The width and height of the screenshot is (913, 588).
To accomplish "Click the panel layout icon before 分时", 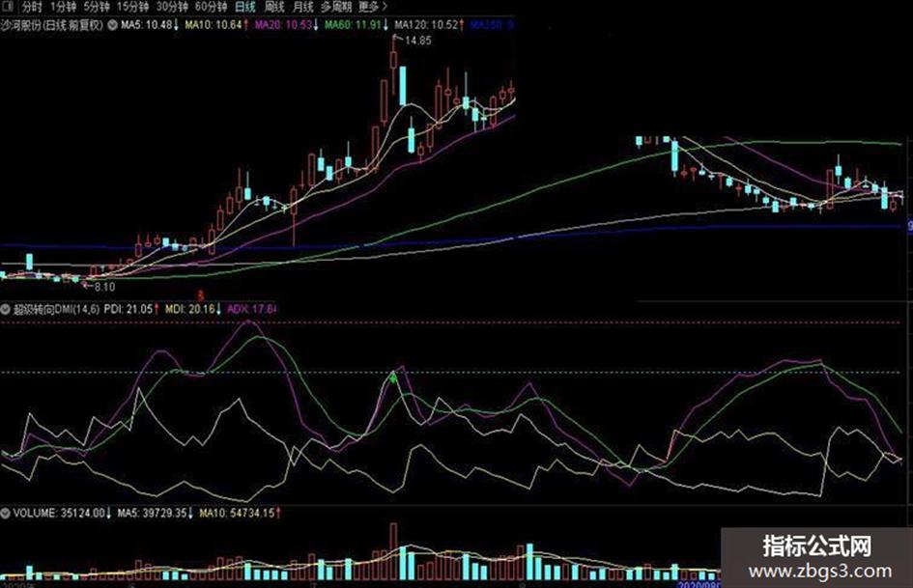I will [x=6, y=7].
